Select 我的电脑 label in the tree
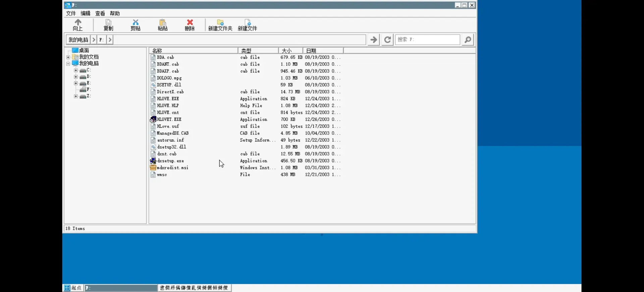The width and height of the screenshot is (644, 292). coord(89,63)
